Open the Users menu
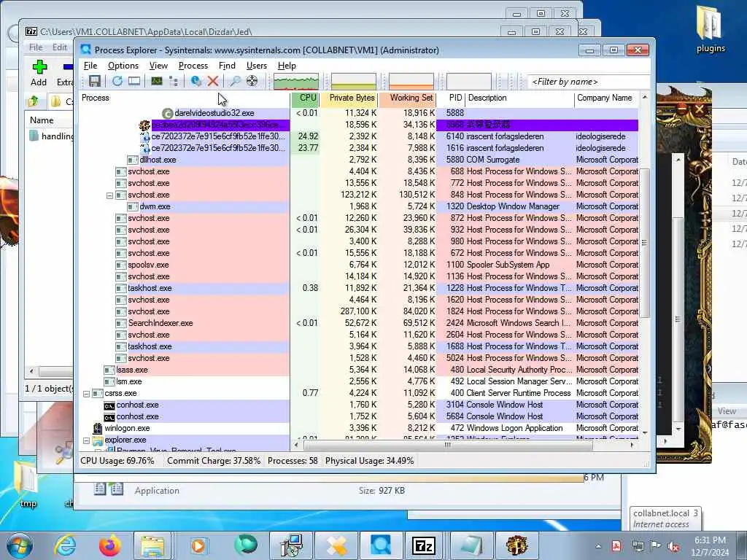This screenshot has height=560, width=747. [x=256, y=66]
